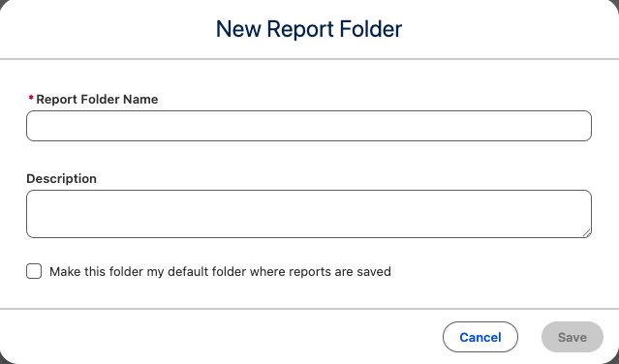Viewport: 619px width, 364px height.
Task: Click the 'Make this folder my default' label text
Action: click(x=220, y=271)
